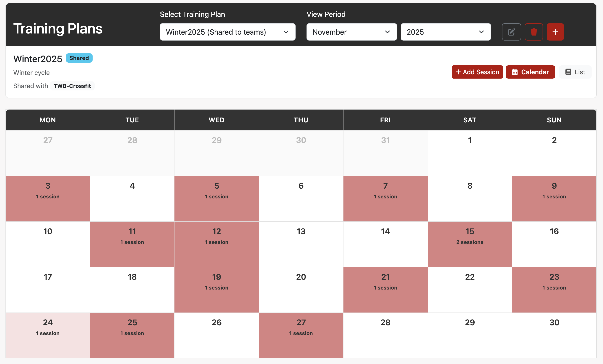Image resolution: width=603 pixels, height=364 pixels.
Task: Click the SUN column header
Action: pyautogui.click(x=554, y=120)
